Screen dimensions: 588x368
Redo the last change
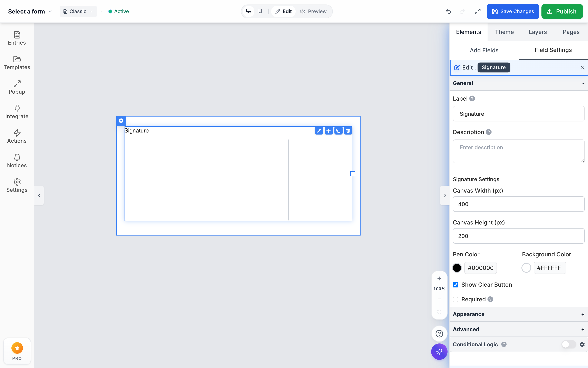(x=462, y=11)
